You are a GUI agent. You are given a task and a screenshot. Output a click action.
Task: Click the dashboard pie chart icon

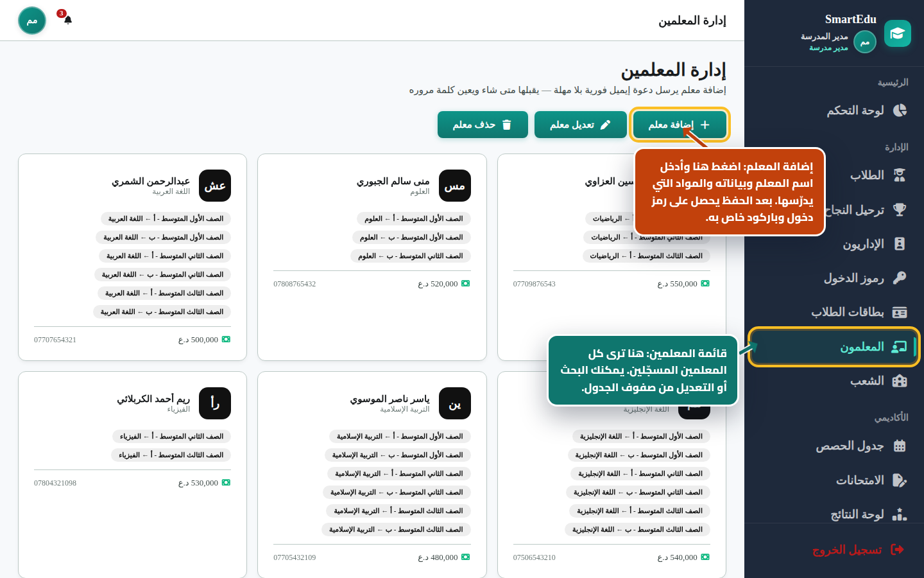[x=900, y=110]
